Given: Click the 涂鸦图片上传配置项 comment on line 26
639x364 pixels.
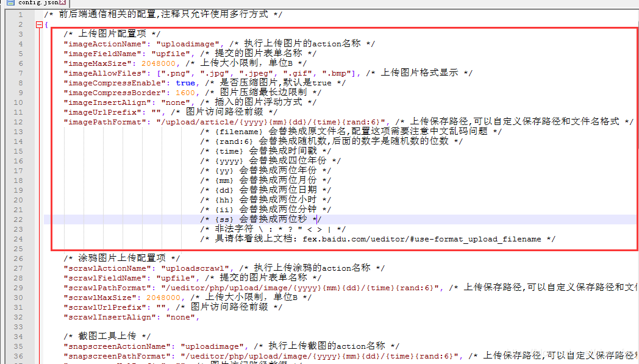Looking at the screenshot, I should [122, 259].
